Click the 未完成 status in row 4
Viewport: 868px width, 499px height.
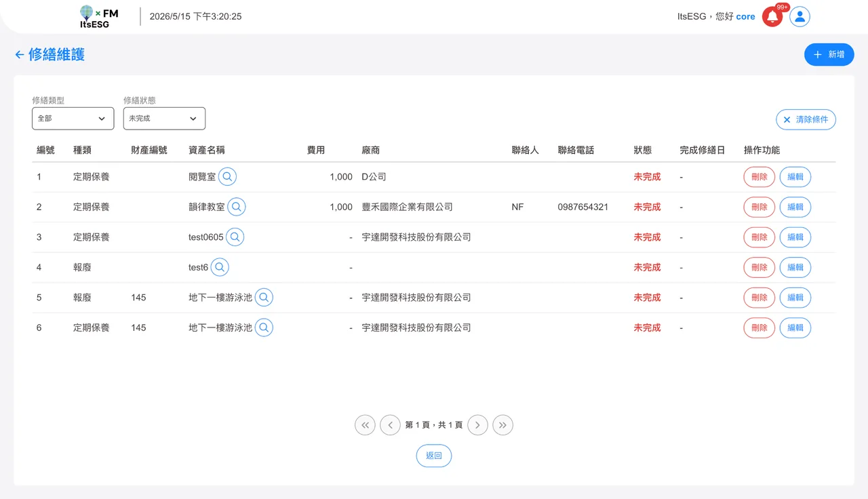pos(647,267)
